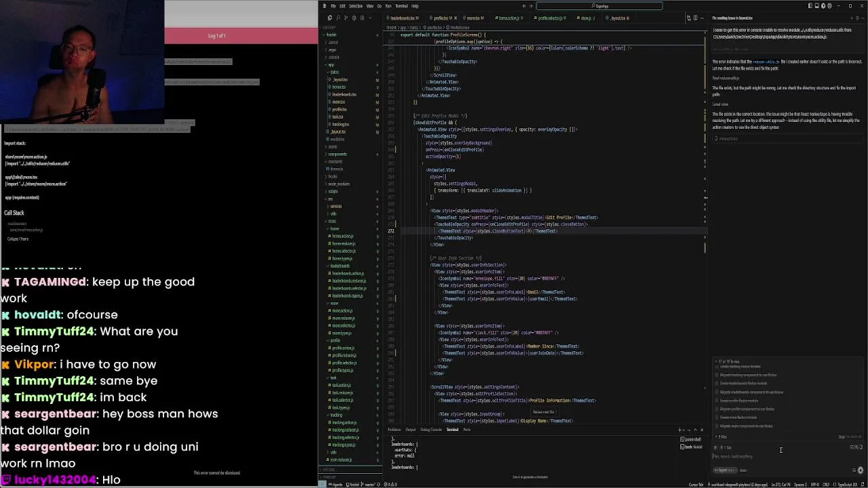Open the Debug Console panel tab
The width and height of the screenshot is (868, 488).
431,430
